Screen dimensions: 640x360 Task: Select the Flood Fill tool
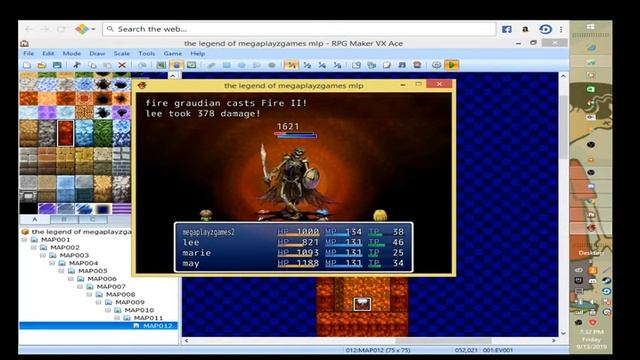[x=256, y=65]
